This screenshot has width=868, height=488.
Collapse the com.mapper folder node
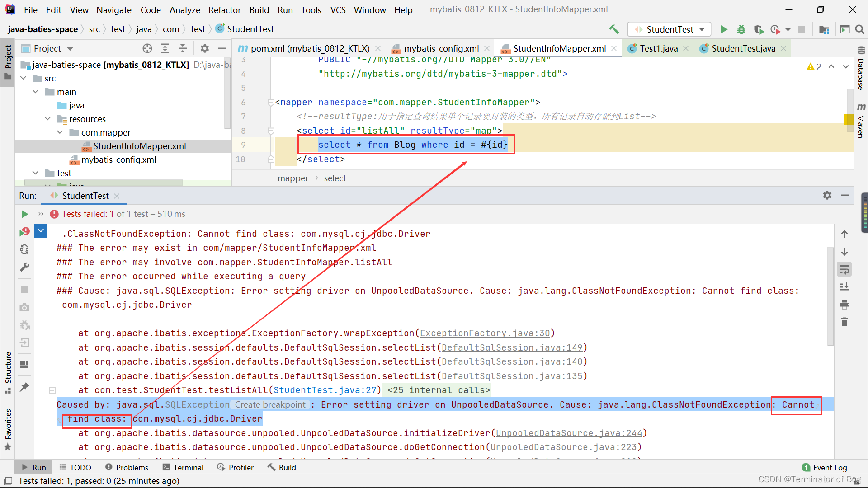[60, 132]
